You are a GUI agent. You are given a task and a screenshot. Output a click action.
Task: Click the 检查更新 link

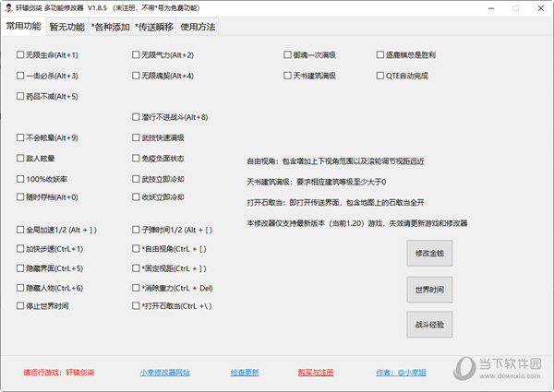[245, 373]
